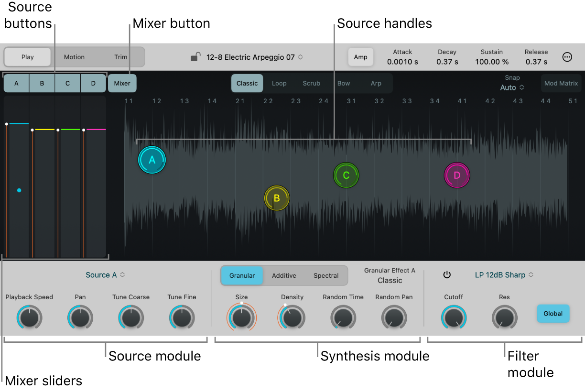
Task: Switch to the Trim tab
Action: point(121,57)
